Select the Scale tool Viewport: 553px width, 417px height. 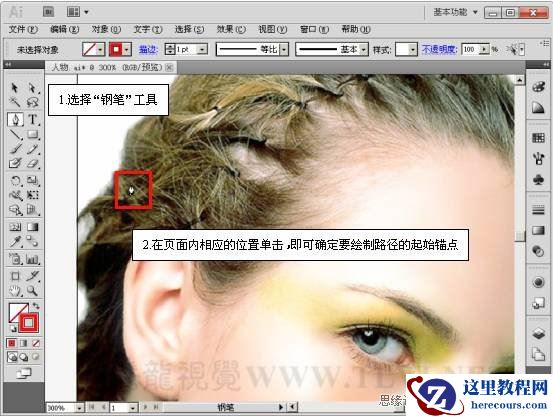[32, 181]
